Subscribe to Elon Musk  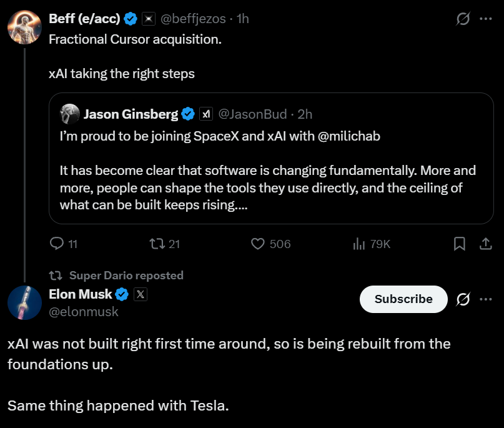[x=403, y=299]
